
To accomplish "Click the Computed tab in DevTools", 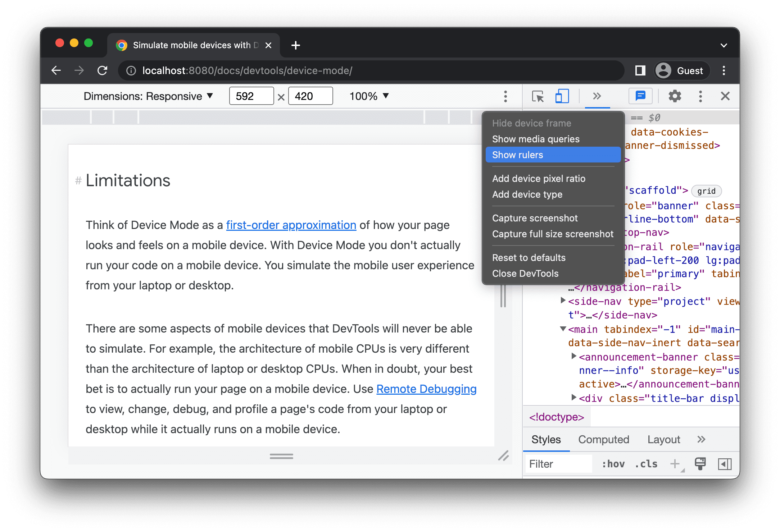I will 604,440.
